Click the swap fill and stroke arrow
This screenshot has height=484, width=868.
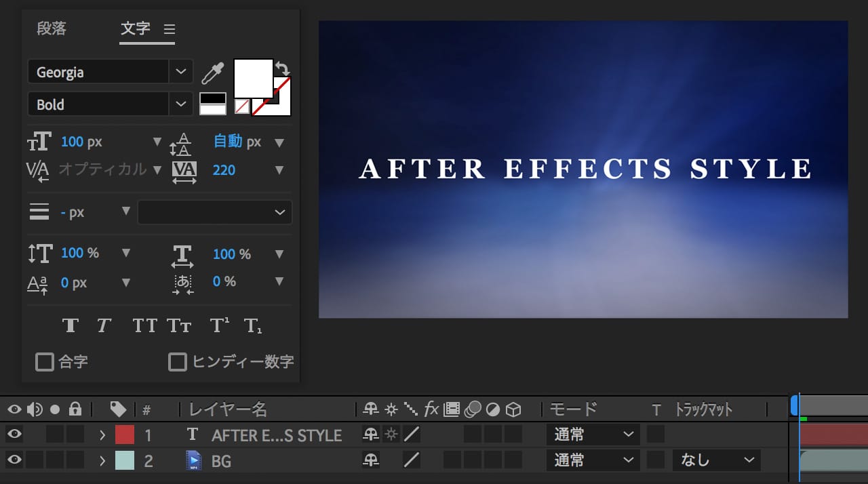pyautogui.click(x=283, y=68)
